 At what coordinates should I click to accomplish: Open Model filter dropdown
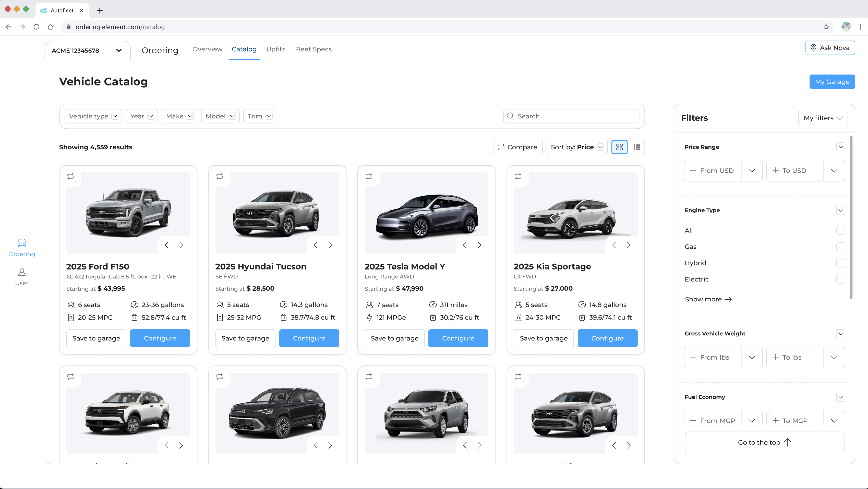[x=220, y=116]
